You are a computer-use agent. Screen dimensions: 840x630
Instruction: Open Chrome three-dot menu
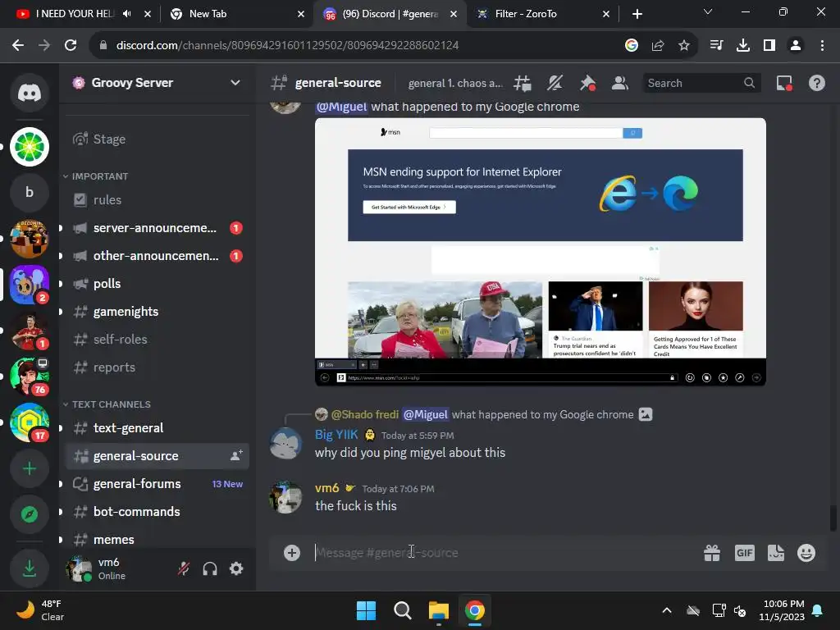click(x=822, y=46)
